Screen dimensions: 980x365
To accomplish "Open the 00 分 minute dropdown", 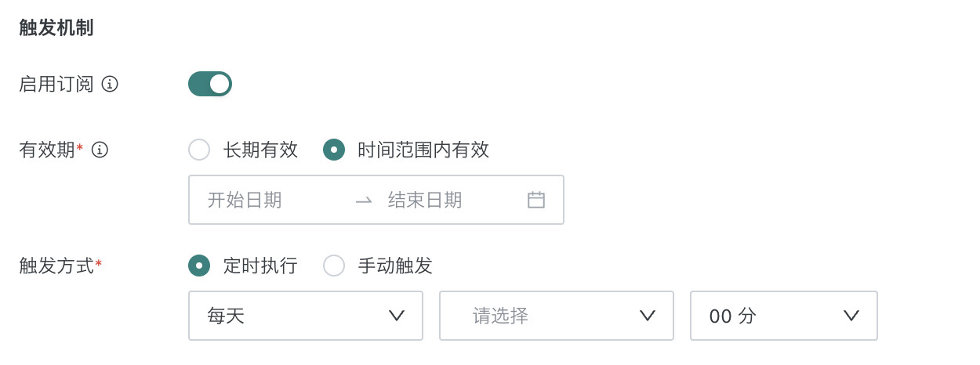I will coord(783,316).
